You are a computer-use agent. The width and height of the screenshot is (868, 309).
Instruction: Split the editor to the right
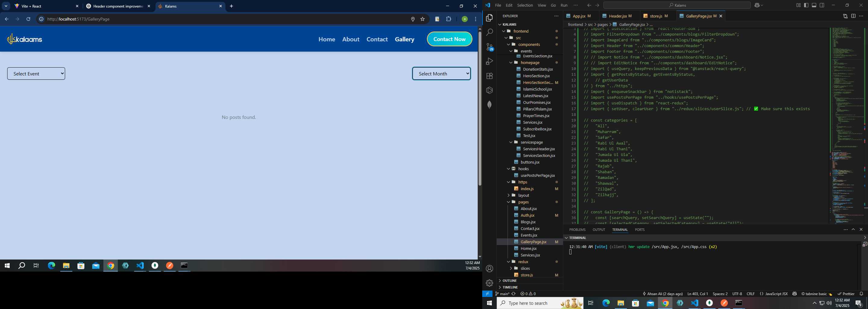pyautogui.click(x=853, y=16)
